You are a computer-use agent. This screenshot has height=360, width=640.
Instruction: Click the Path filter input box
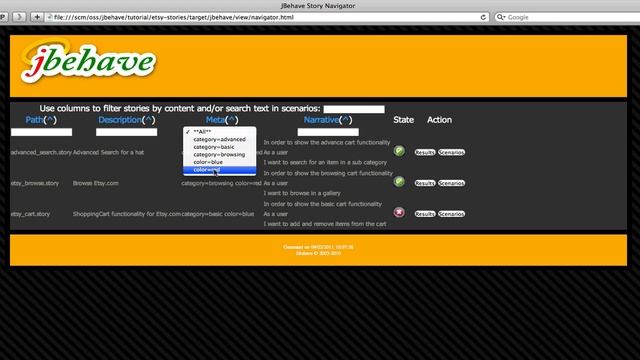click(41, 132)
